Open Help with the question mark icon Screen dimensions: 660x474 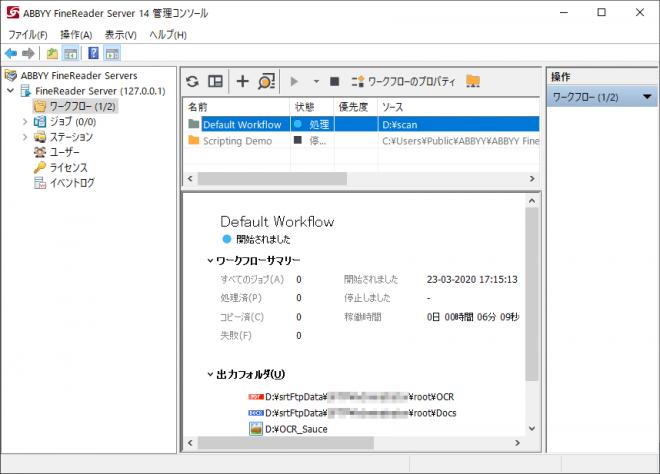click(x=93, y=53)
